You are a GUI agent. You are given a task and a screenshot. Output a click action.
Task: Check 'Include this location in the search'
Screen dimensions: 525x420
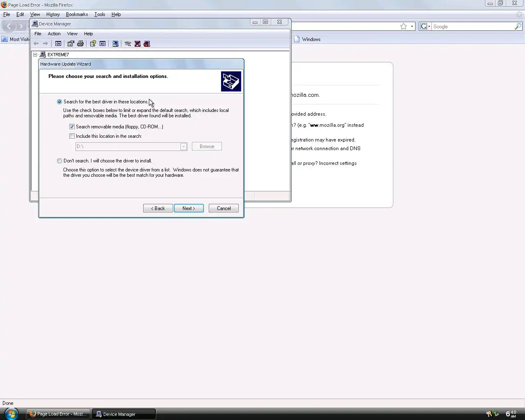coord(72,136)
